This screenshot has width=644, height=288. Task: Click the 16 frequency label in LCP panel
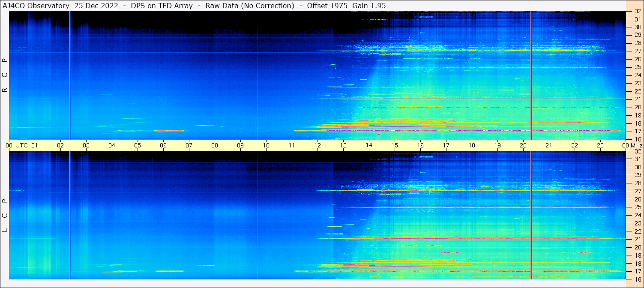pos(638,279)
